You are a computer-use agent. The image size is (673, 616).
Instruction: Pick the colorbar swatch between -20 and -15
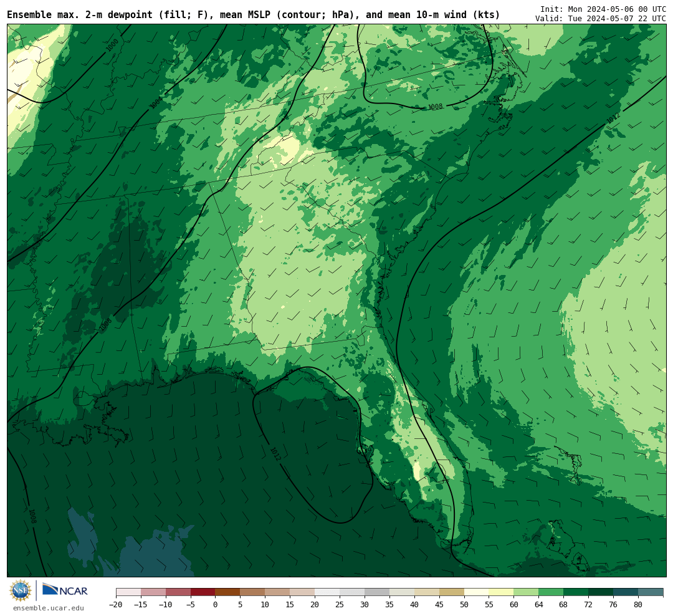(x=128, y=592)
